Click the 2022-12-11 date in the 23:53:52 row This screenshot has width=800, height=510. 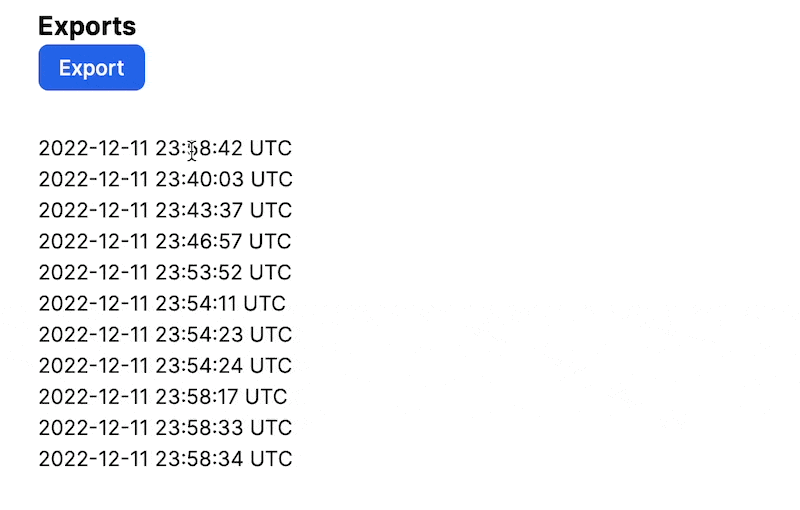click(93, 272)
